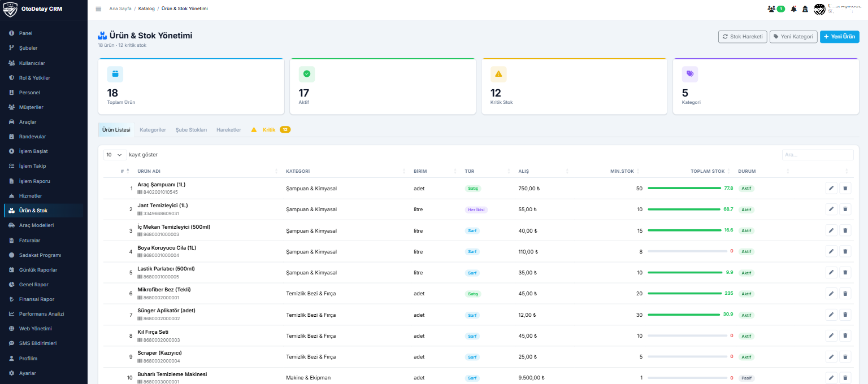The image size is (868, 384).
Task: Click the Pasif status badge for Buharlı Temizleme Makinesi
Action: 747,378
